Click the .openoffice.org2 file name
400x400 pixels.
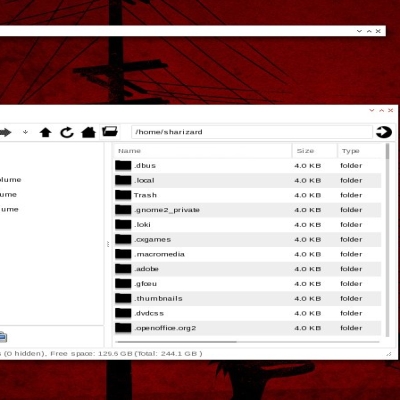click(165, 328)
